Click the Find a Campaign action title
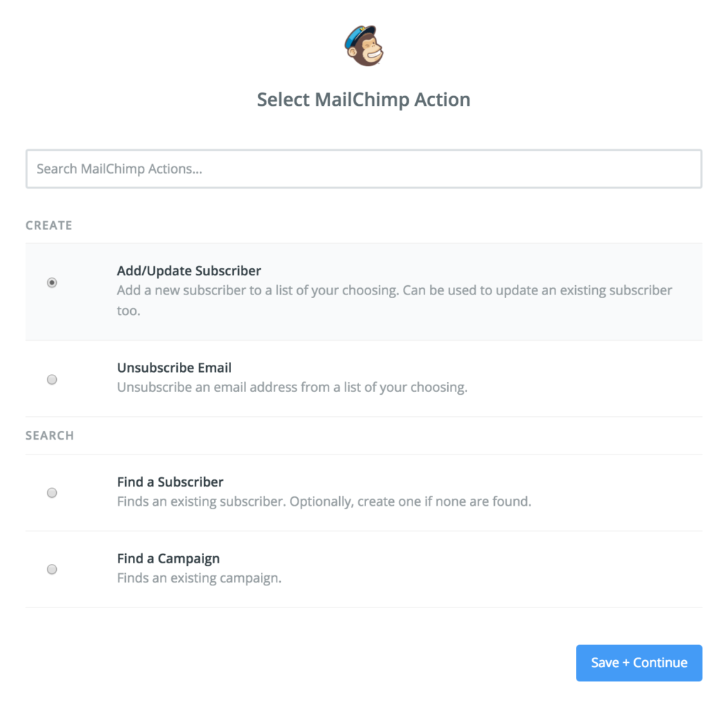 click(x=168, y=558)
